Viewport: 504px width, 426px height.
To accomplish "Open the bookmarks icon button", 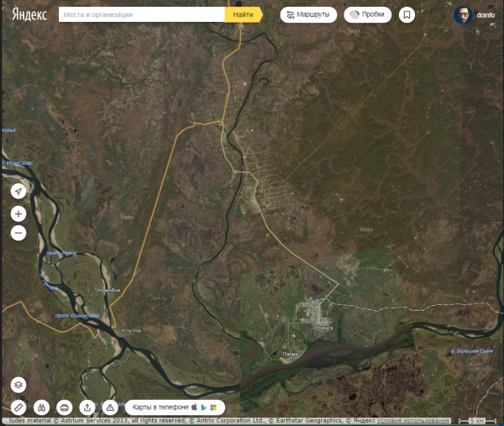I will [407, 15].
